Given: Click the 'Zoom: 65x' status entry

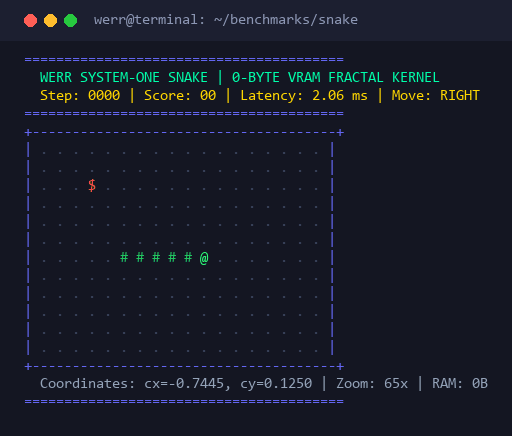Looking at the screenshot, I should 372,384.
